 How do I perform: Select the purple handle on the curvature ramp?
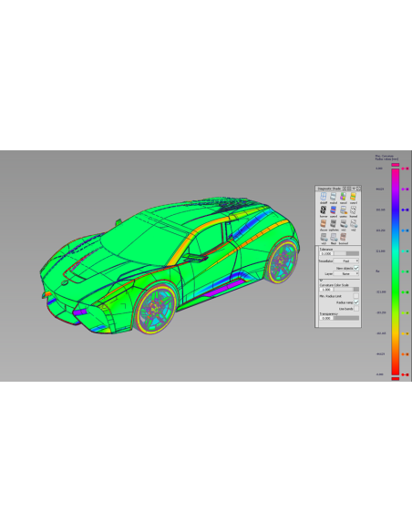[x=405, y=189]
